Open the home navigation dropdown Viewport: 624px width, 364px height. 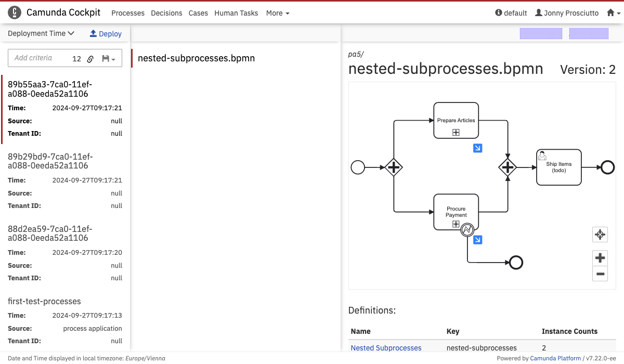click(614, 13)
